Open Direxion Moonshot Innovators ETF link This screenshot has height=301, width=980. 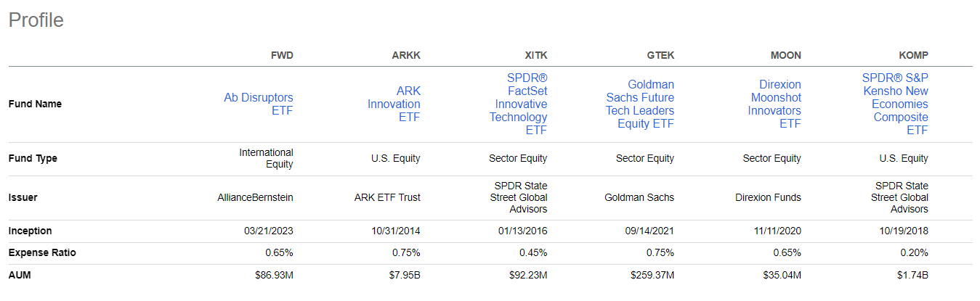[774, 104]
